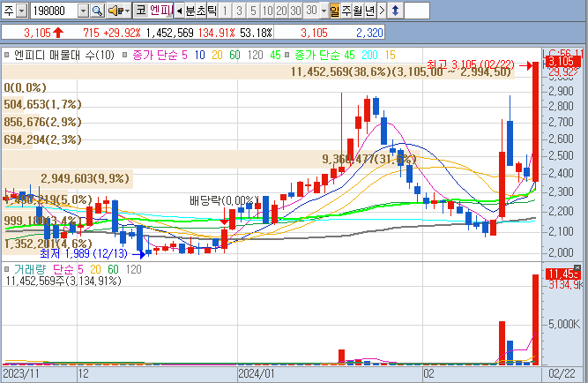Click the orange 20 moving-average legend

coord(217,56)
